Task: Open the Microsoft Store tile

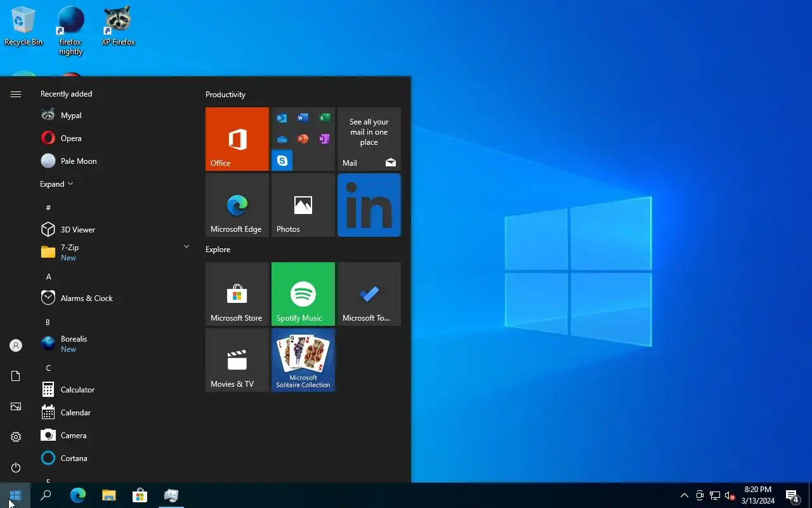Action: click(237, 294)
